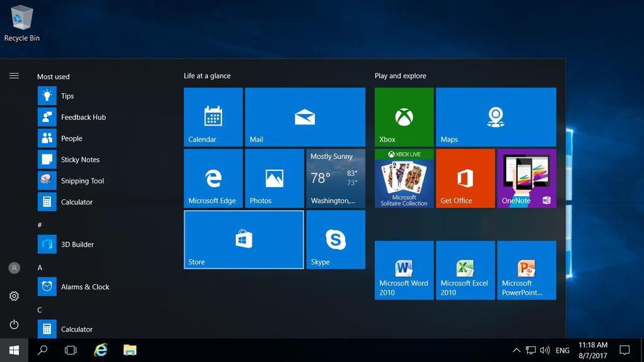Launch Microsoft Word 2010 tile
Image resolution: width=644 pixels, height=362 pixels.
[404, 270]
